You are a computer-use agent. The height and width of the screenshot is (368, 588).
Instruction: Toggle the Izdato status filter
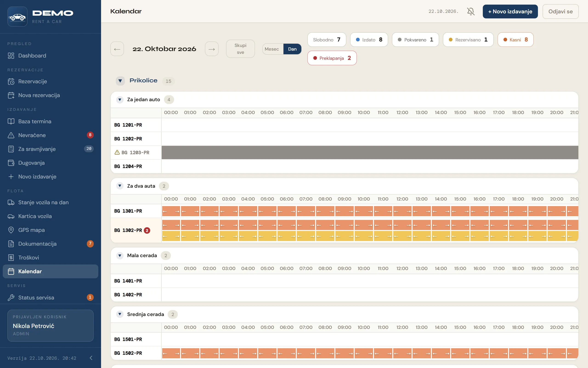coord(369,39)
